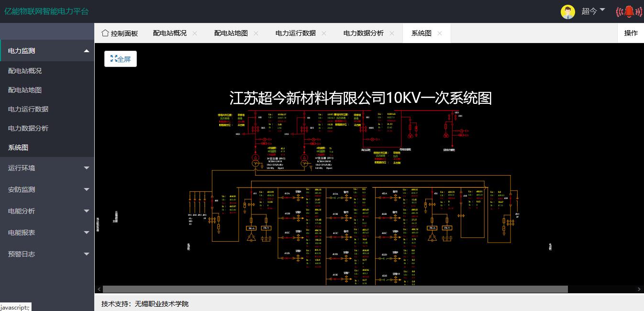644x311 pixels.
Task: Click the scrollbar right arrow
Action: click(640, 289)
